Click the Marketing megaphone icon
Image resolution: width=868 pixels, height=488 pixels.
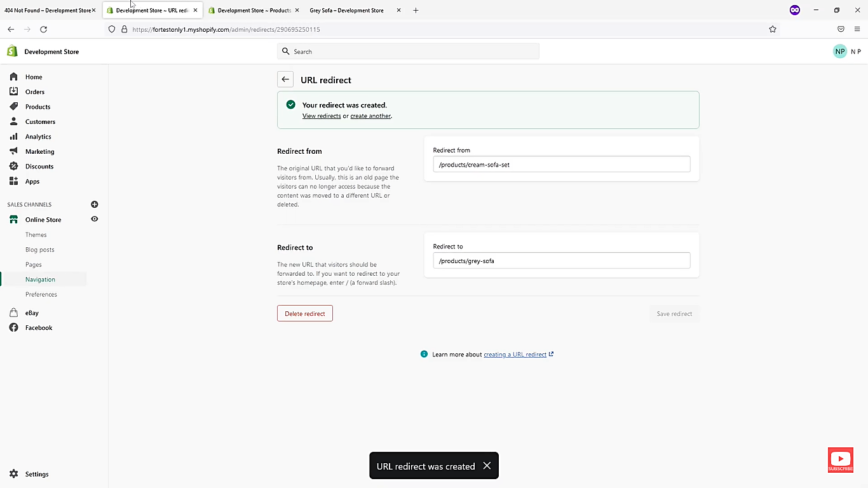[x=13, y=151]
